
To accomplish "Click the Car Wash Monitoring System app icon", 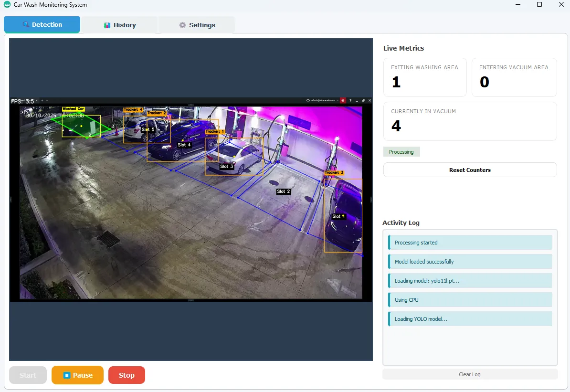I will (x=7, y=5).
